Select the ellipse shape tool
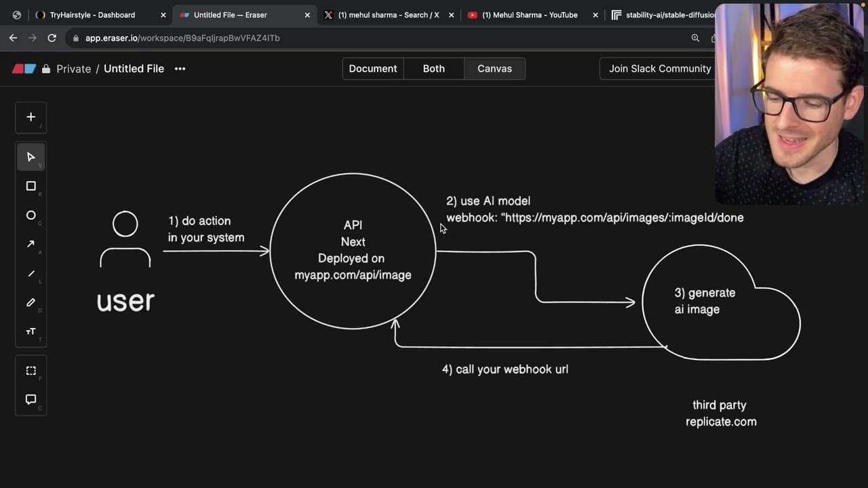 [x=31, y=216]
